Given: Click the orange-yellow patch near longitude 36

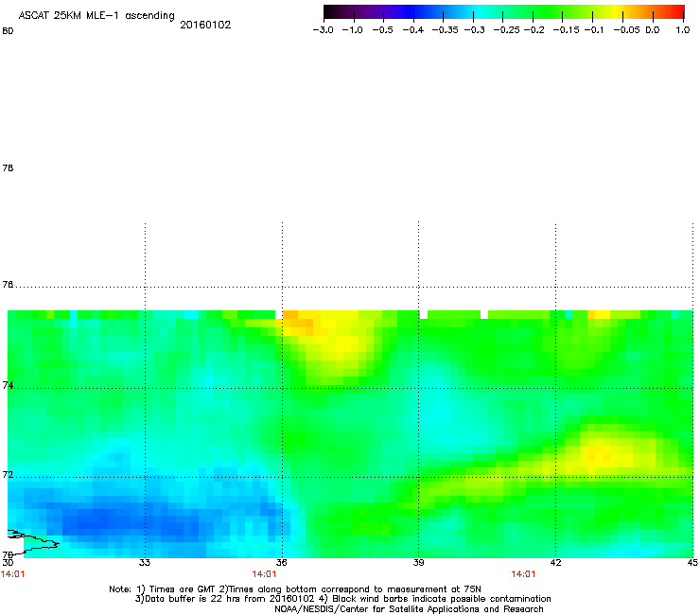Looking at the screenshot, I should tap(297, 323).
